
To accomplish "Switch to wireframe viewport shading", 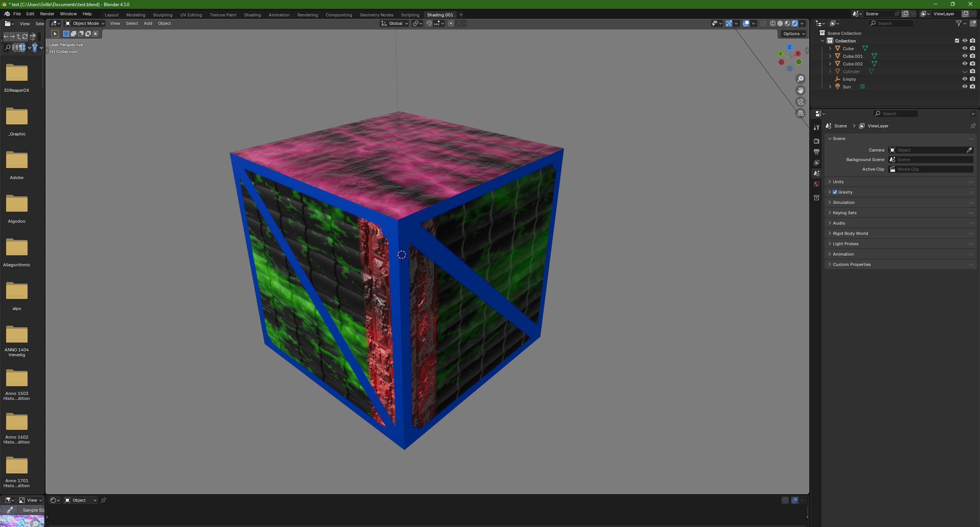I will (773, 23).
